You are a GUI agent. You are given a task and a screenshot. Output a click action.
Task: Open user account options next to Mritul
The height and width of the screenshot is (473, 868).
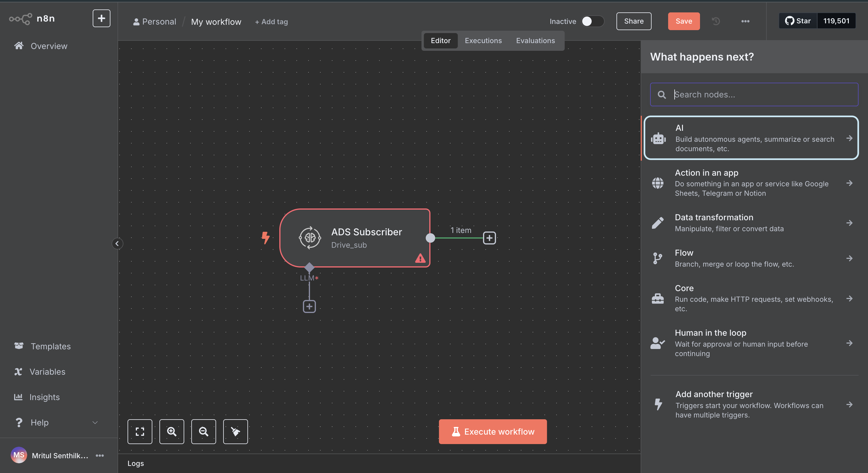(x=100, y=456)
